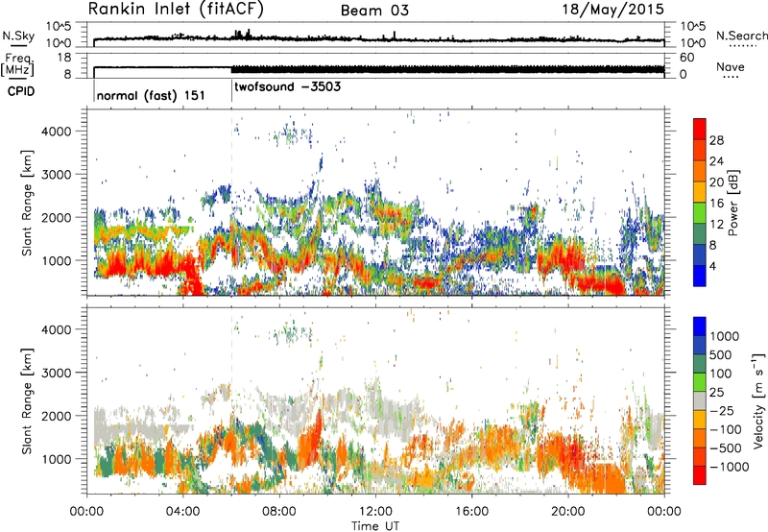Viewport: 768px width, 532px height.
Task: Click the dashed CPID change line in the power panel
Action: pyautogui.click(x=231, y=202)
